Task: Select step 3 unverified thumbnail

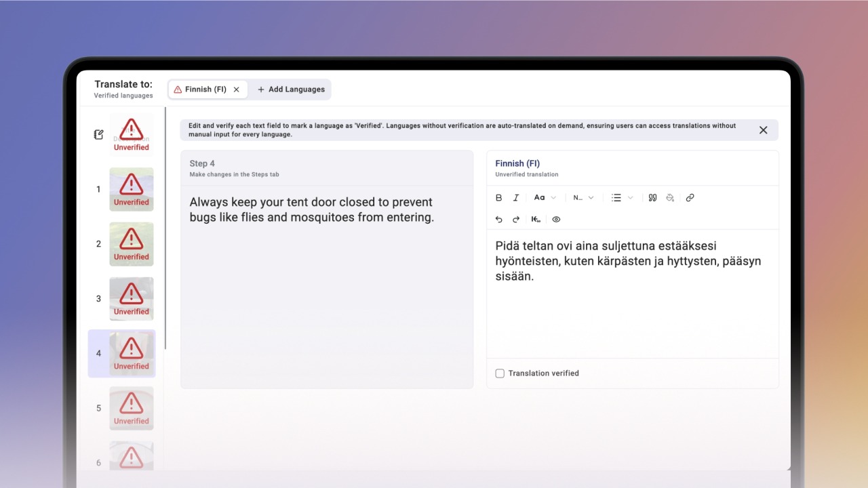Action: (x=132, y=299)
